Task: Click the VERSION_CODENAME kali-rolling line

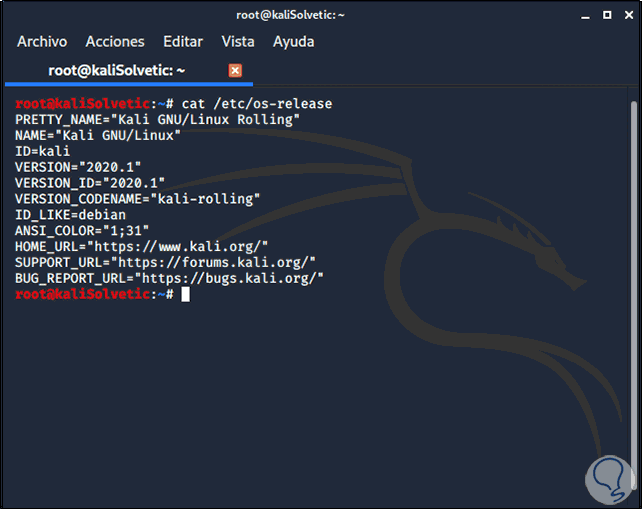Action: [x=137, y=198]
